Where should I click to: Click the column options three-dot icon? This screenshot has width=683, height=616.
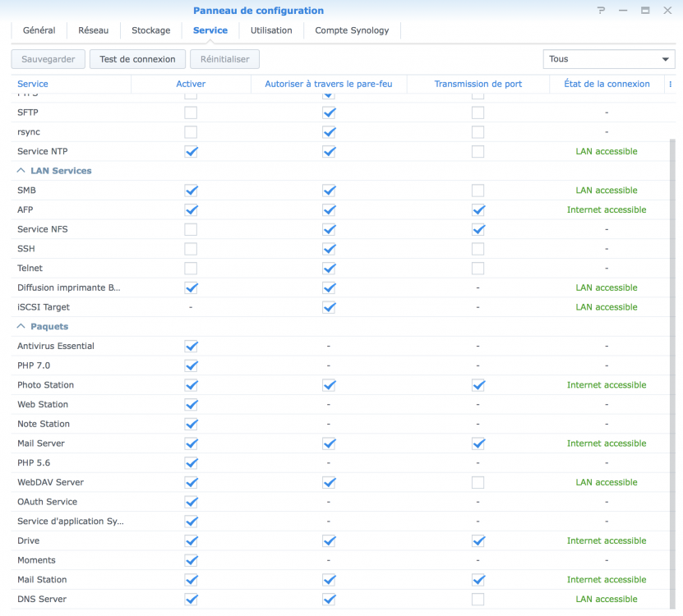pyautogui.click(x=671, y=84)
